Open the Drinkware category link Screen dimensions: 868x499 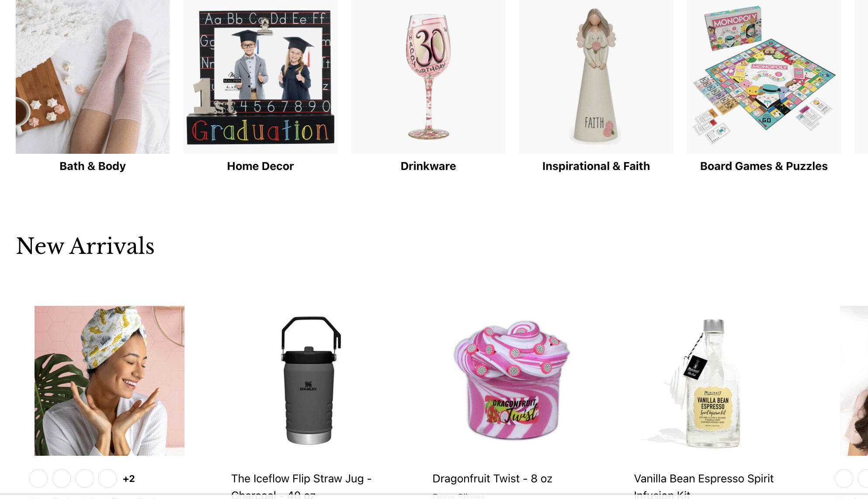428,166
